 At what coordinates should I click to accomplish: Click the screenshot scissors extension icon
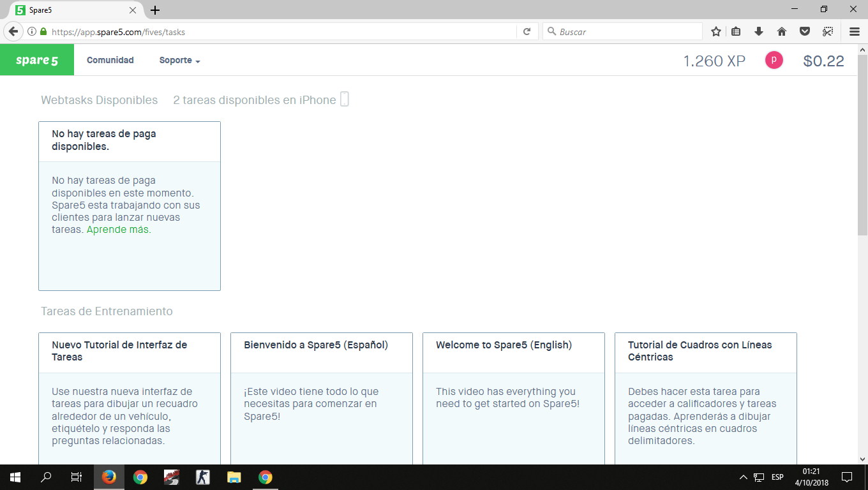[828, 31]
